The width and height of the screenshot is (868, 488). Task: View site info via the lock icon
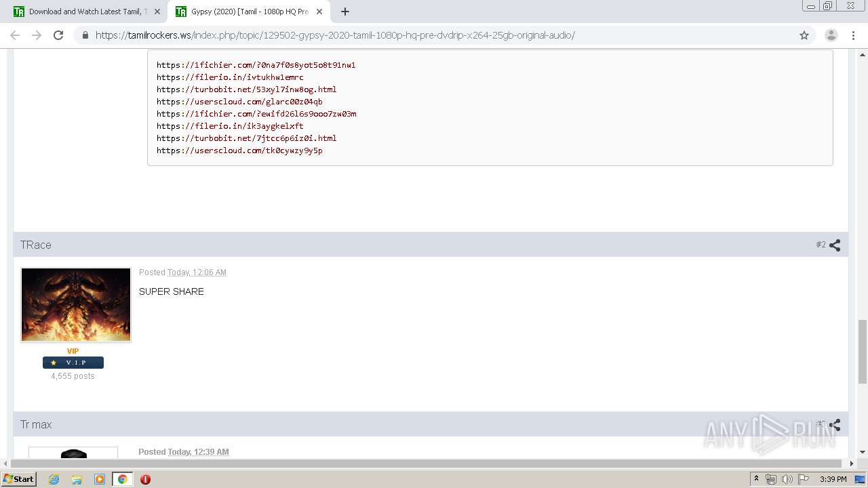[85, 35]
